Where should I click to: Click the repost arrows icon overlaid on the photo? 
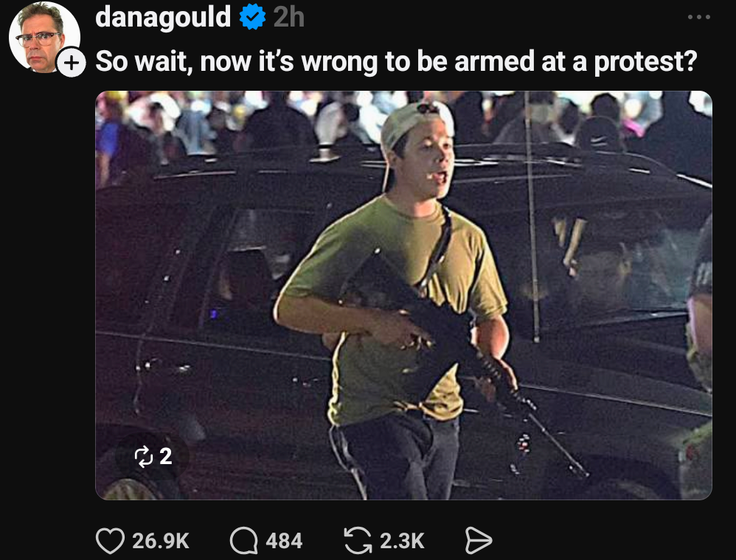[x=143, y=456]
